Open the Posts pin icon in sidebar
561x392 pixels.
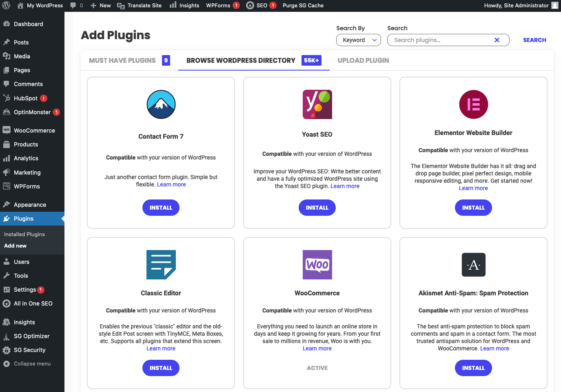(x=7, y=42)
